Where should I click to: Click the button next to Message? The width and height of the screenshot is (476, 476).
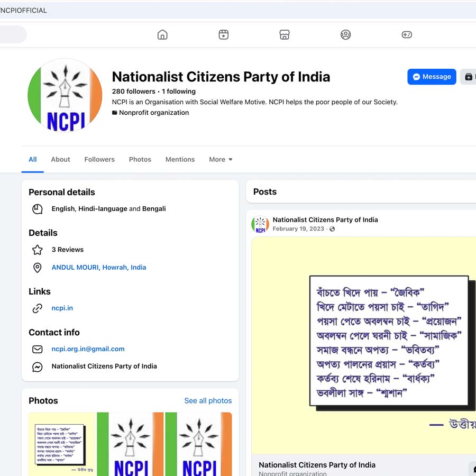click(469, 77)
